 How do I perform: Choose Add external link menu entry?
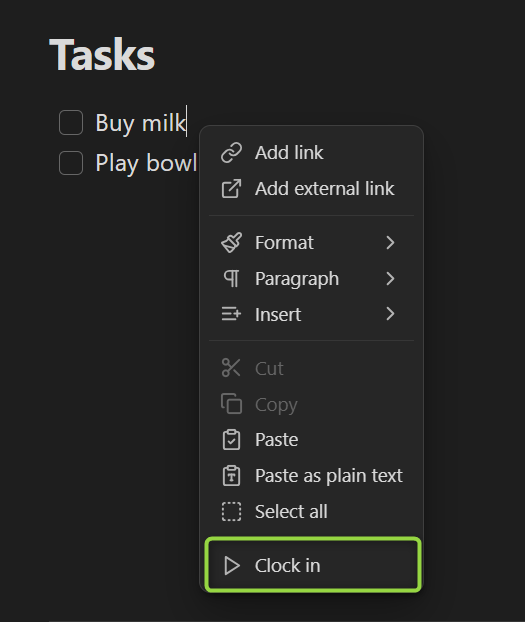312,188
